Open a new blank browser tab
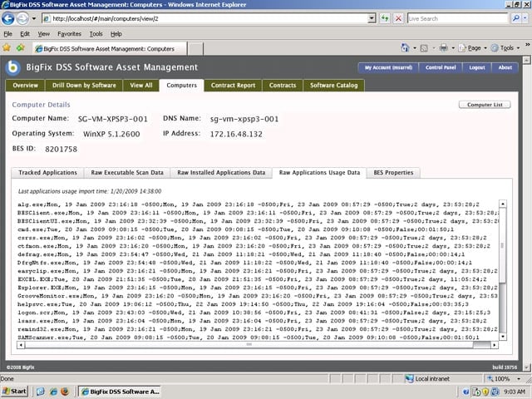 [x=195, y=49]
